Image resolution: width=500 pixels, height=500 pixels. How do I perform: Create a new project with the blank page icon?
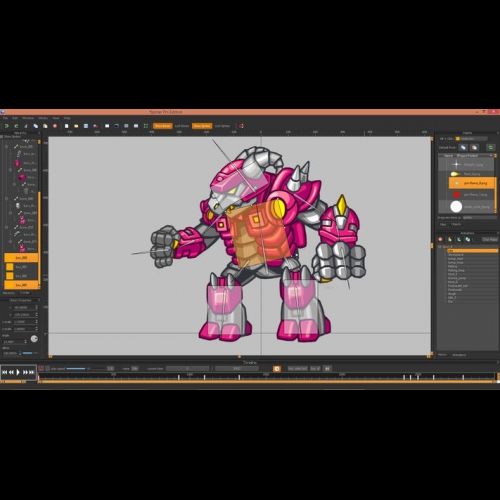pos(67,126)
